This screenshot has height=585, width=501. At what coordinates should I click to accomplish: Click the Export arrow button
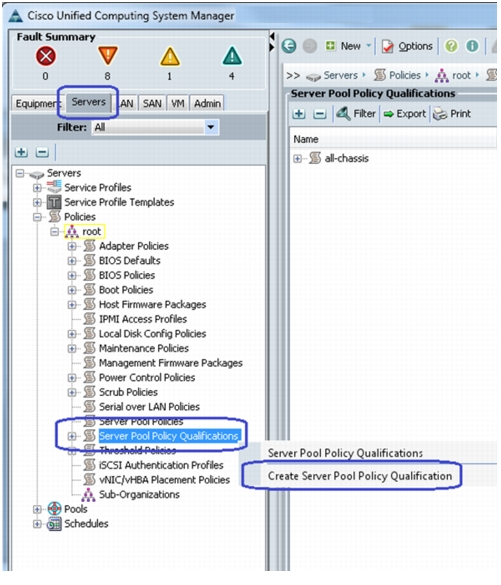coord(404,114)
